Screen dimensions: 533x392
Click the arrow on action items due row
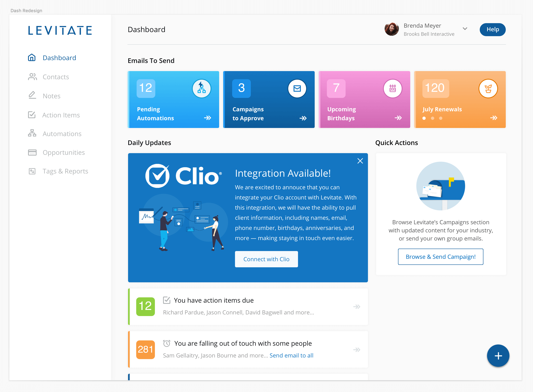[x=357, y=306]
